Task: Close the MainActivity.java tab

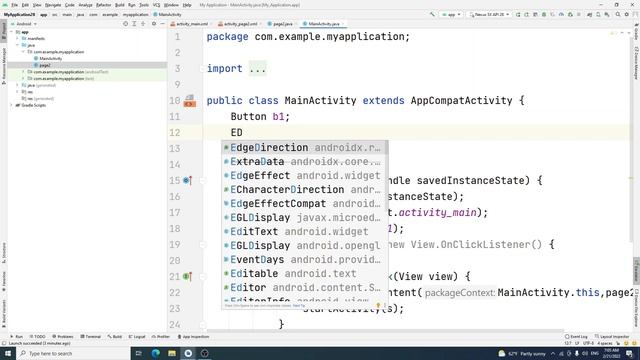Action: coord(343,24)
